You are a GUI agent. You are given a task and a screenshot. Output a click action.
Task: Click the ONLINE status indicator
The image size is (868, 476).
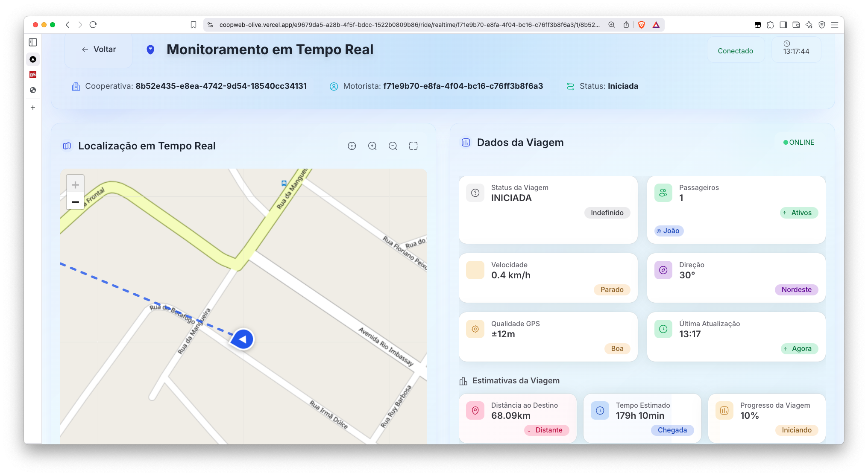pos(798,143)
